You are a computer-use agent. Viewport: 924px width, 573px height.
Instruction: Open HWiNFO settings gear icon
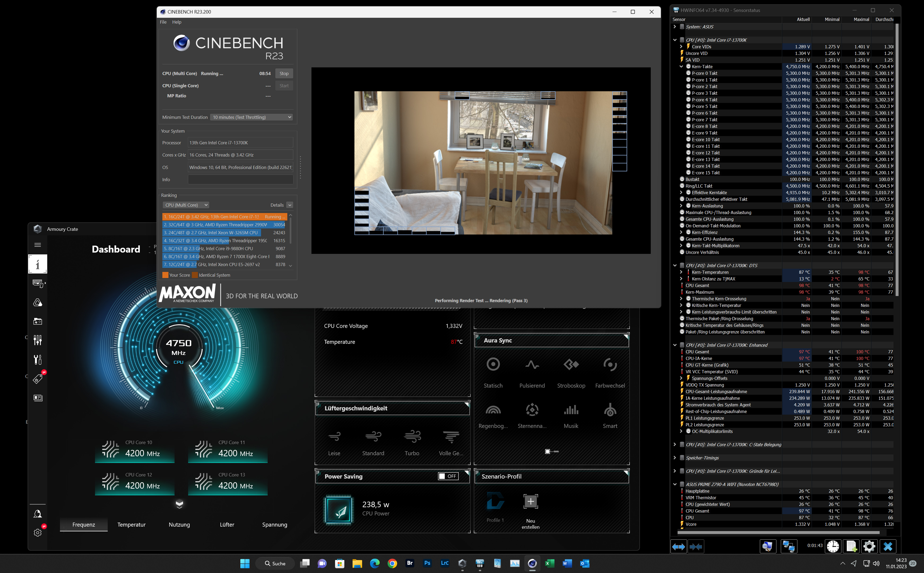point(869,546)
